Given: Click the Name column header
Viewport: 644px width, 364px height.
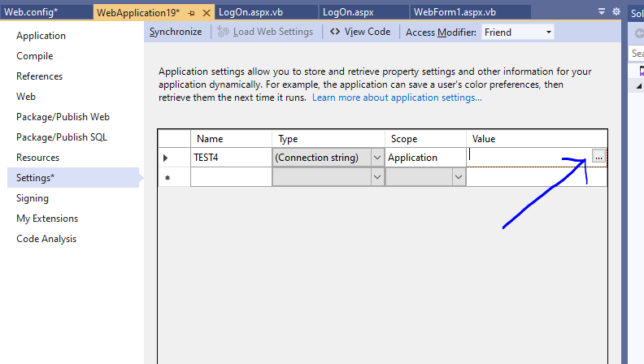Looking at the screenshot, I should coord(231,139).
